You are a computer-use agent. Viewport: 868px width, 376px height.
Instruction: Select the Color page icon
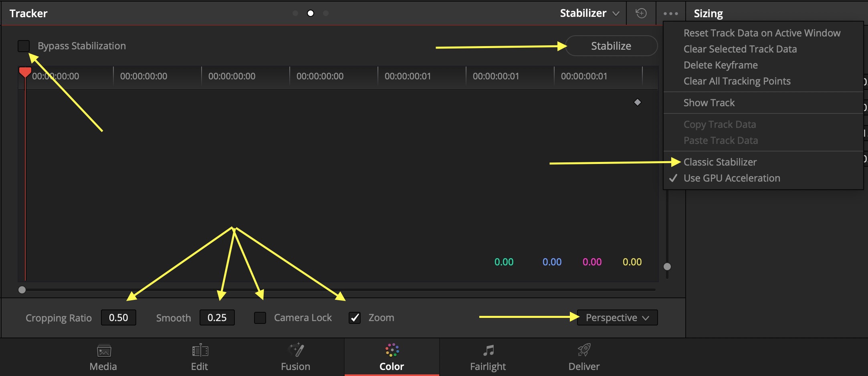click(x=392, y=356)
